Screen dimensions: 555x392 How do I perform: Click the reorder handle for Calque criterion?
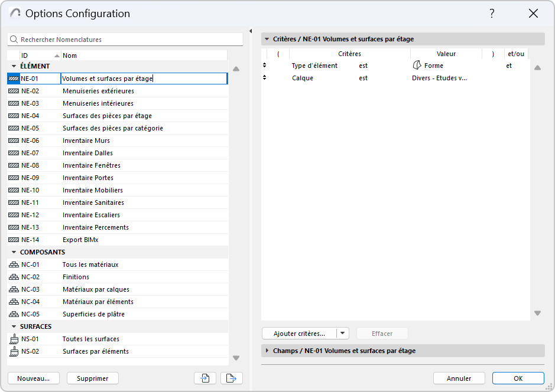click(x=265, y=78)
